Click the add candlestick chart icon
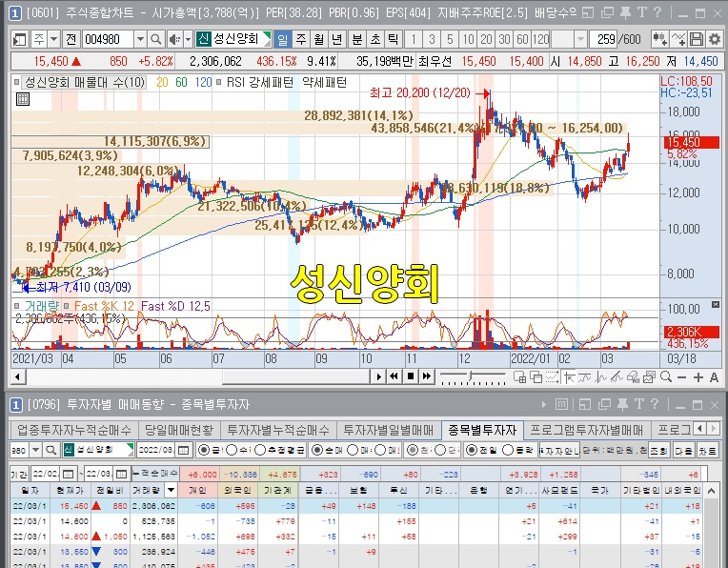Screen dimensions: 728x568 tap(659, 39)
